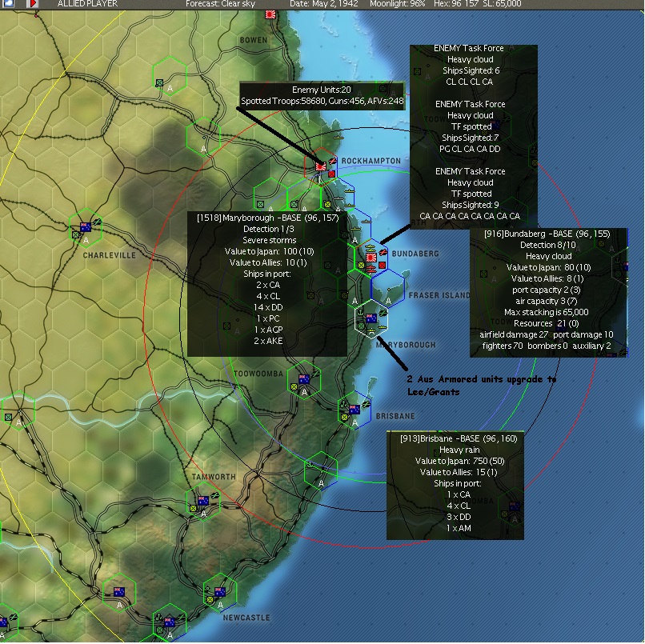Click the Bundaberg airfield icon
Screen dimensions: 645x644
[x=383, y=252]
